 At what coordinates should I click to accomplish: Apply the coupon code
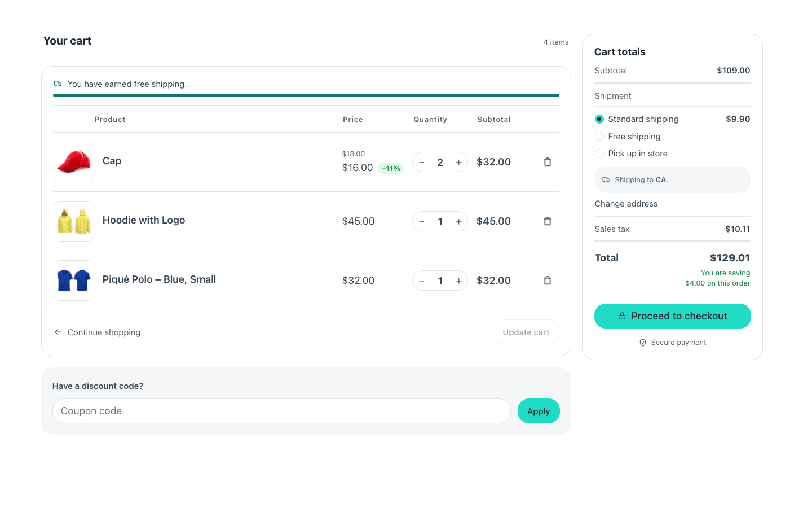539,411
